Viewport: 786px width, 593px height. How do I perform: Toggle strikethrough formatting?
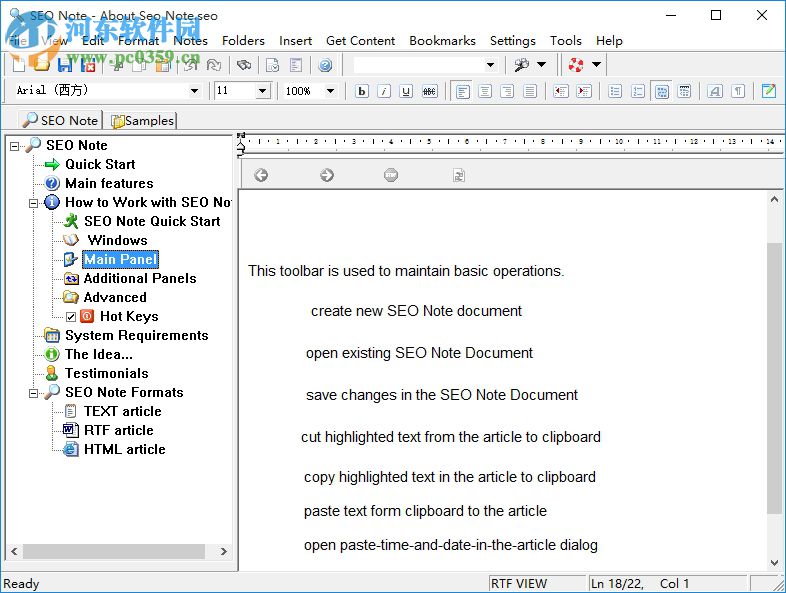(430, 91)
